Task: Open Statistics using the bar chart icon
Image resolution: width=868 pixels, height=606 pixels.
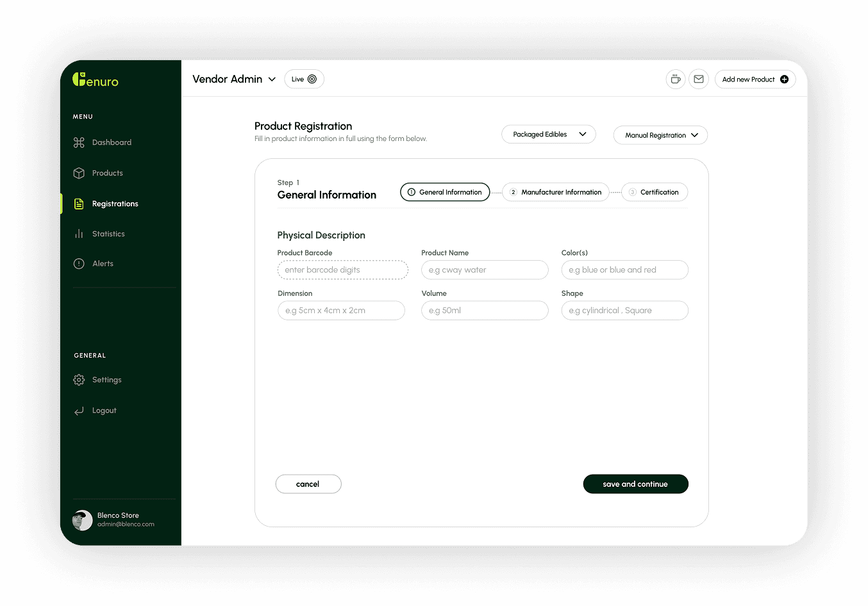Action: click(x=78, y=233)
